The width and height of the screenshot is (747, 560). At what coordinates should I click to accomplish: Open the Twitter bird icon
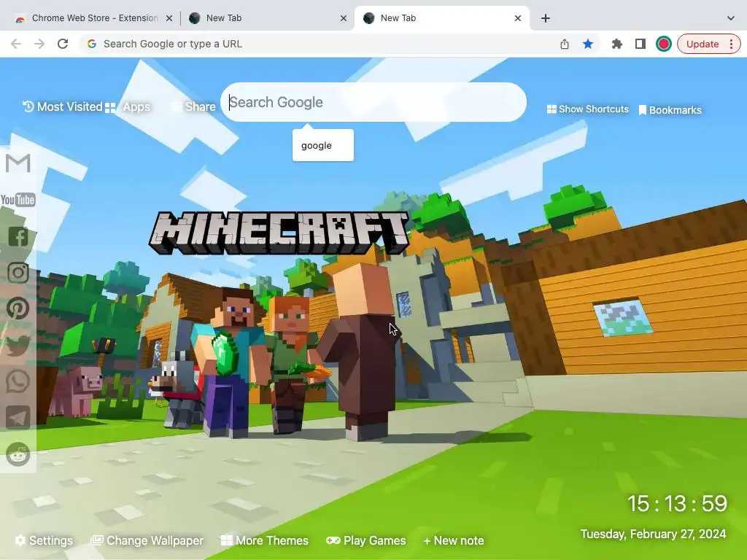tap(18, 345)
